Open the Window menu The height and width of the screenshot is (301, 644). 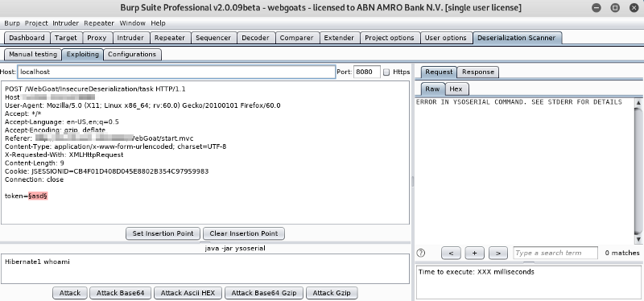click(x=132, y=23)
